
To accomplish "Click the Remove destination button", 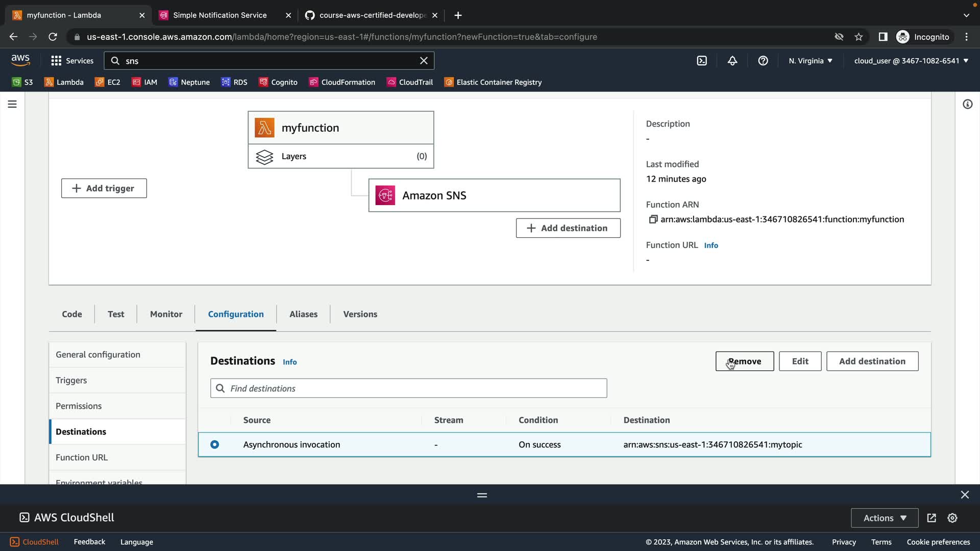I will 744,361.
